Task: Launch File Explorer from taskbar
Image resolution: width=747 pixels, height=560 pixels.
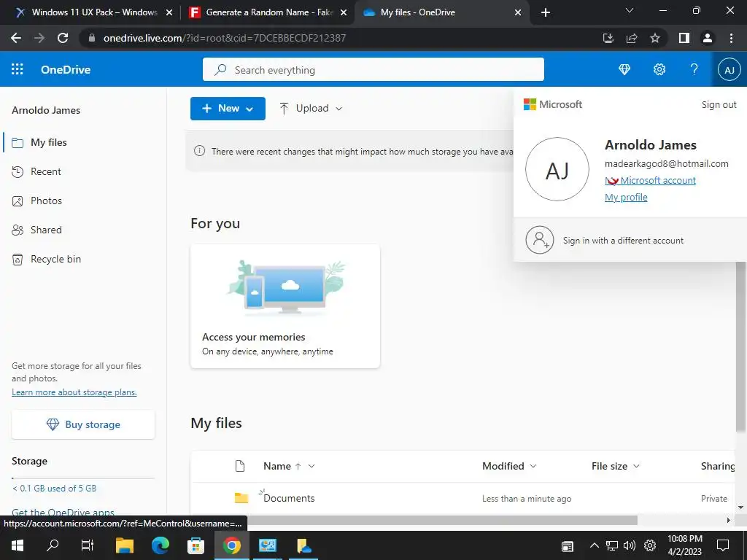Action: coord(125,545)
